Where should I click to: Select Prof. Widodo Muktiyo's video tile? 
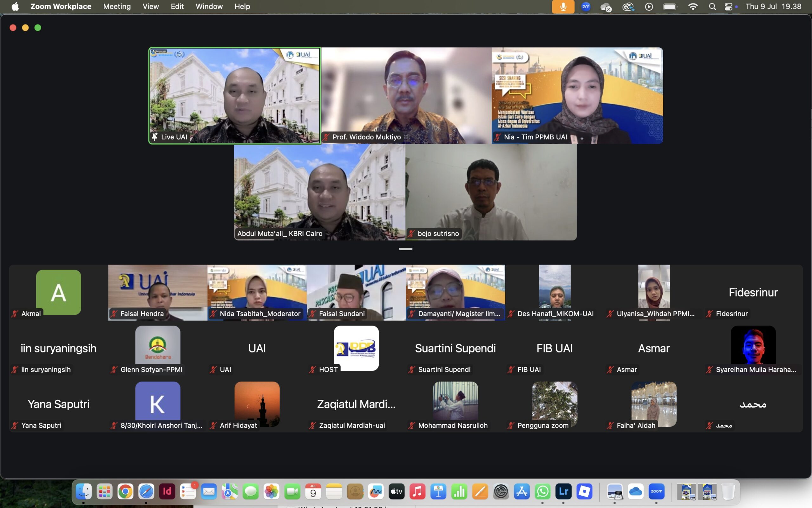coord(406,96)
